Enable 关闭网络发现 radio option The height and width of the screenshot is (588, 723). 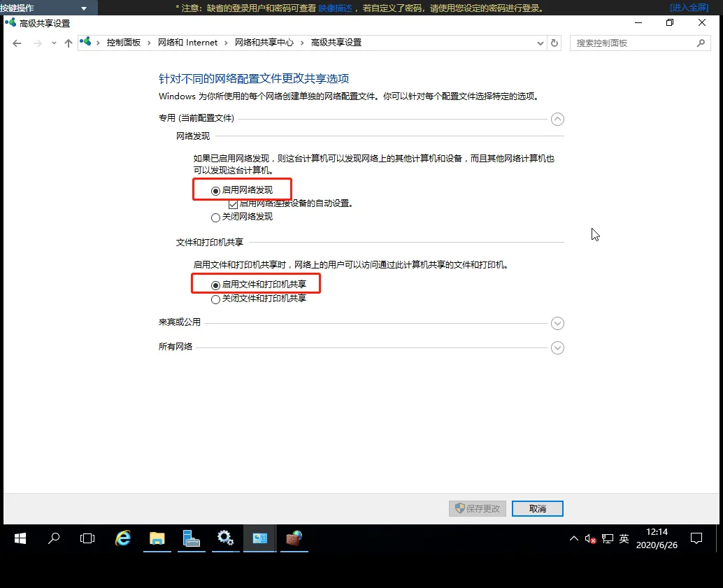click(x=215, y=217)
